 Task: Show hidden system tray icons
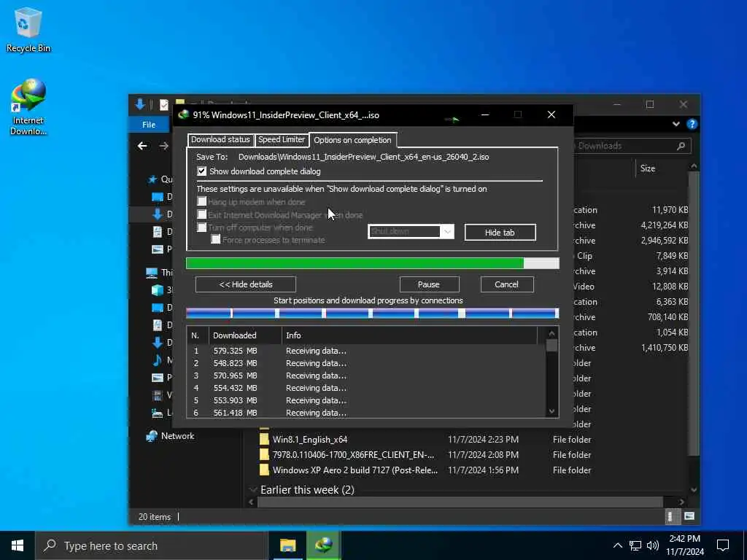pyautogui.click(x=617, y=545)
